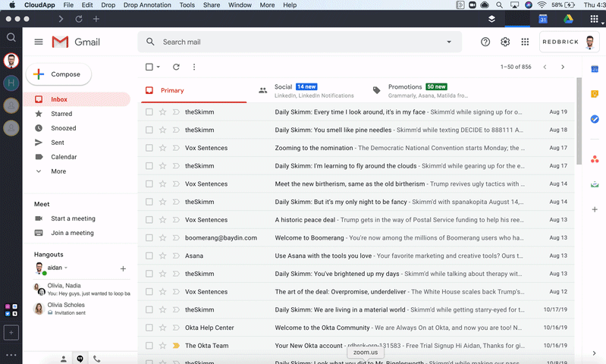Add a new account in the left dock
Viewport: 606px width, 364px height.
[x=11, y=333]
